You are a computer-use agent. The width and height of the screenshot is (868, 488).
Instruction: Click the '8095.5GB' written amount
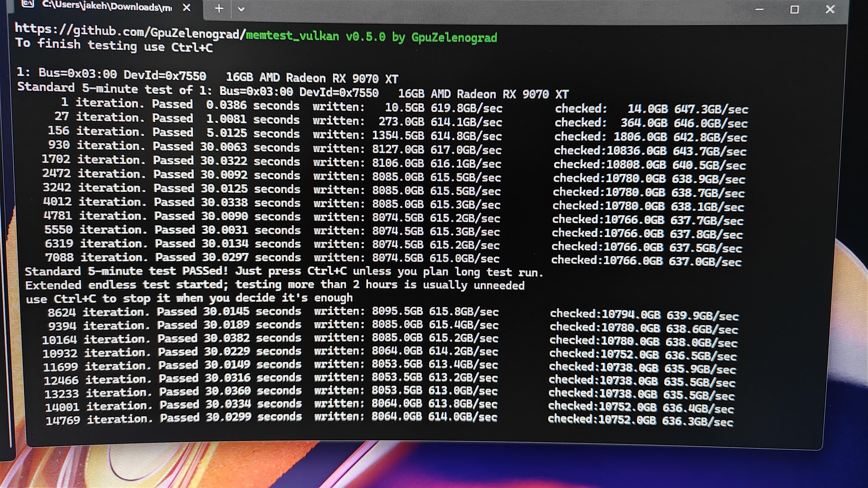point(397,311)
